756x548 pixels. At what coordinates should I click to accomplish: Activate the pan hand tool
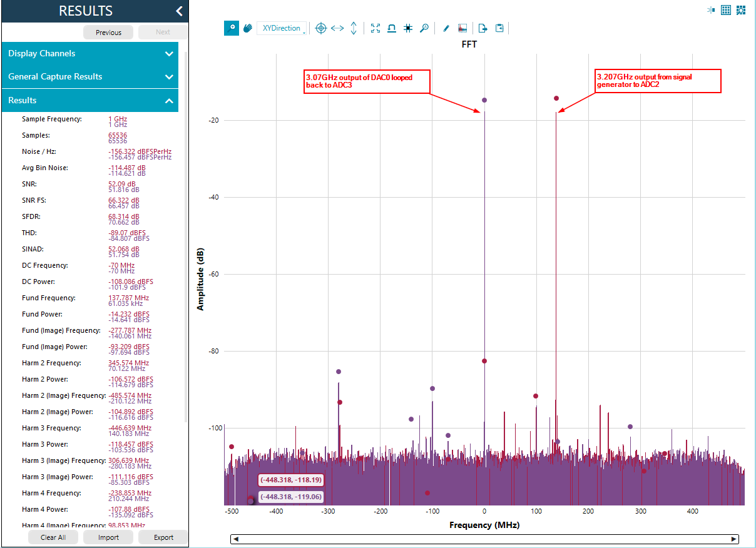click(x=248, y=28)
